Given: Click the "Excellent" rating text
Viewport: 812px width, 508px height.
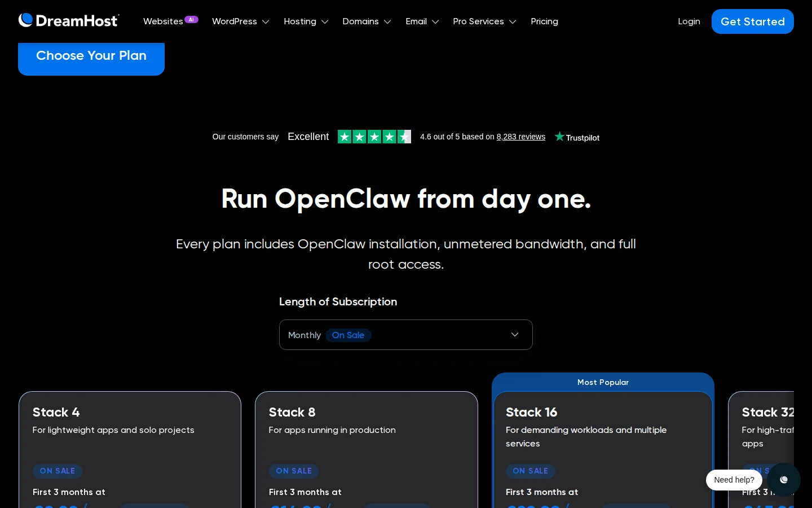Looking at the screenshot, I should (308, 137).
